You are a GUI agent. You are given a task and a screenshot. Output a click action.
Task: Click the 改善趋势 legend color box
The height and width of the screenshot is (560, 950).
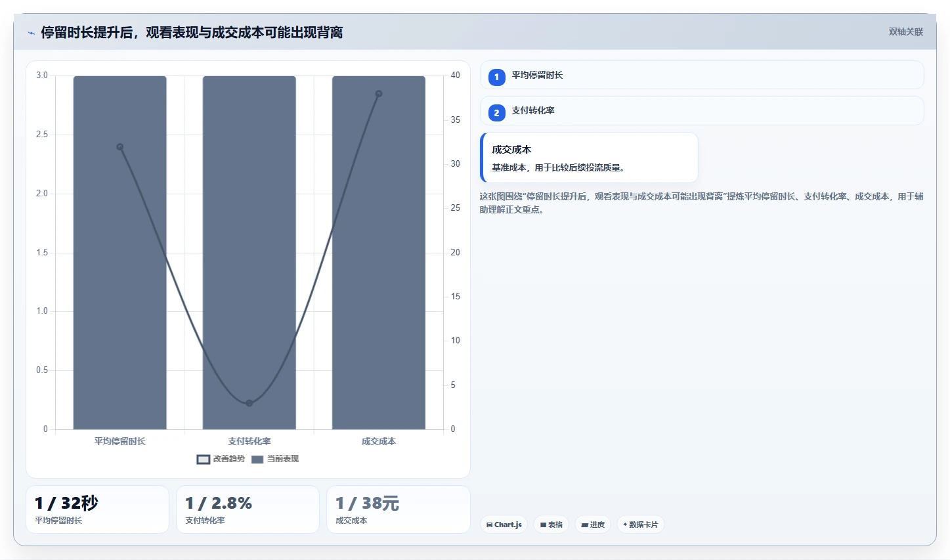pyautogui.click(x=204, y=460)
